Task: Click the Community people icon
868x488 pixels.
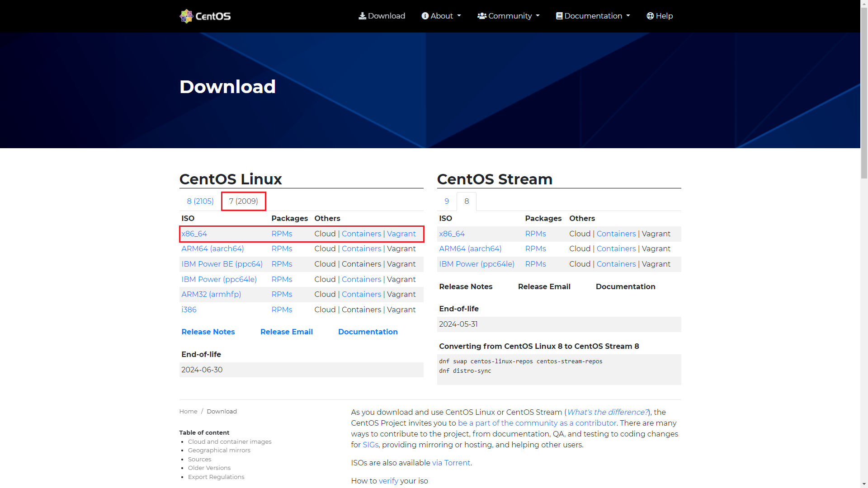Action: point(482,16)
